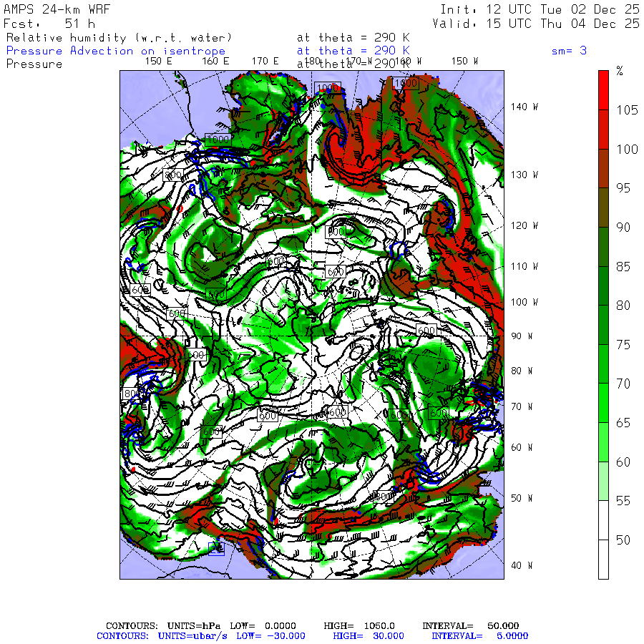Image resolution: width=644 pixels, height=644 pixels.
Task: Click the "50" color bar tick label
Action: point(623,540)
